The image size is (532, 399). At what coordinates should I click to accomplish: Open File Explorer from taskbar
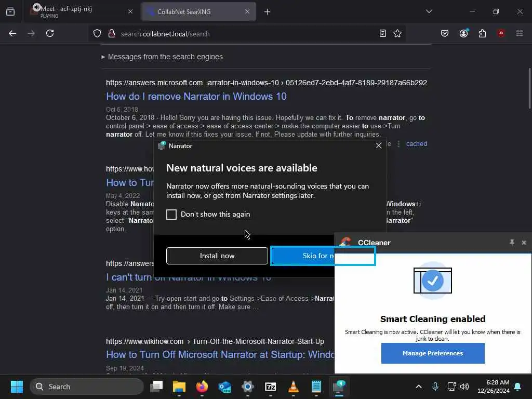pyautogui.click(x=179, y=387)
